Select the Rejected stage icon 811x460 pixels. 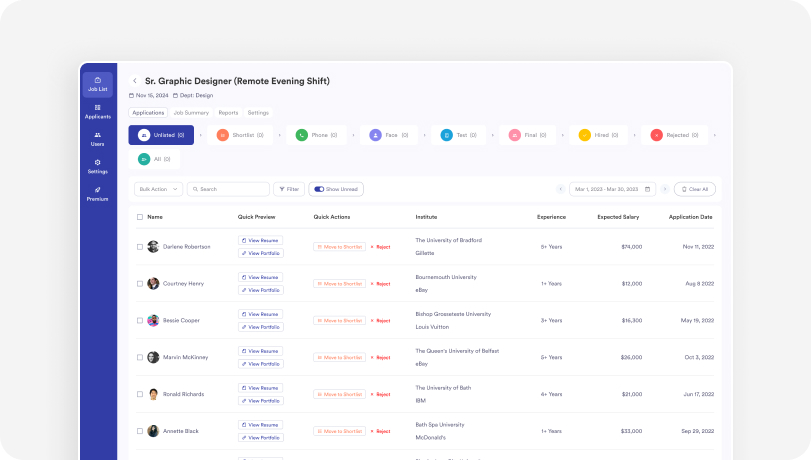coord(657,135)
